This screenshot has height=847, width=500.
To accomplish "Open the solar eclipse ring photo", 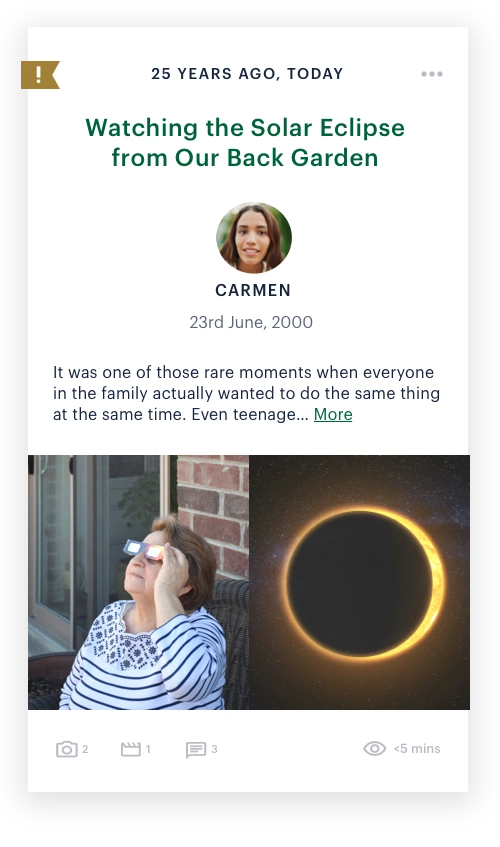I will [x=359, y=582].
